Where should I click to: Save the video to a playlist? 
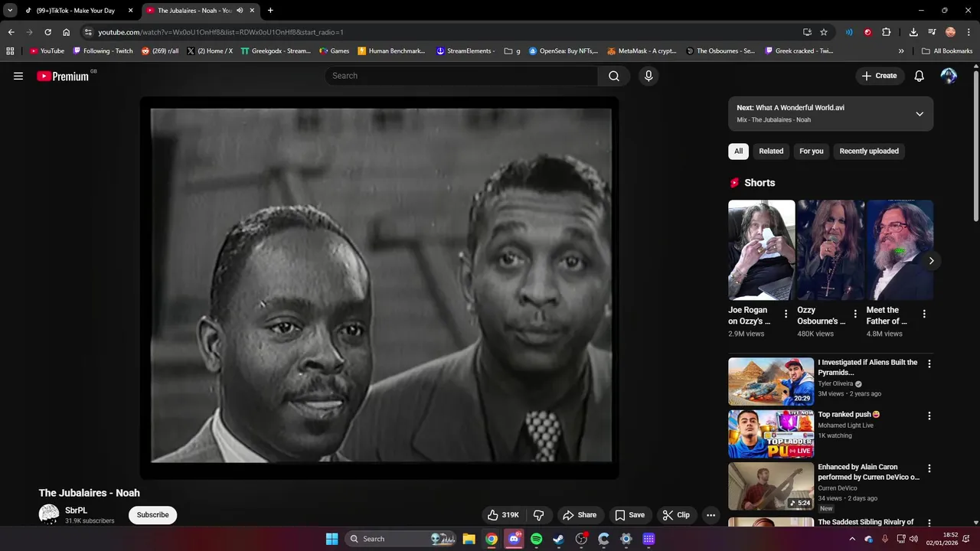pyautogui.click(x=629, y=515)
